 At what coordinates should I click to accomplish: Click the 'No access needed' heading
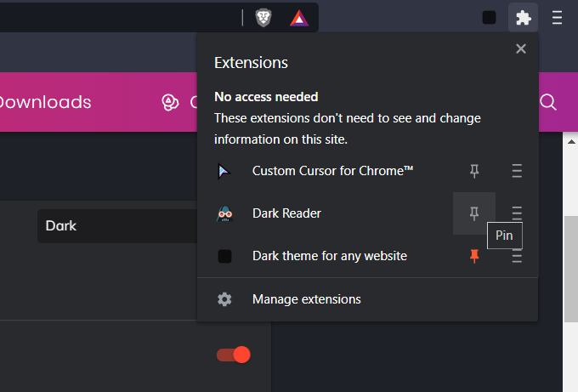tap(266, 97)
